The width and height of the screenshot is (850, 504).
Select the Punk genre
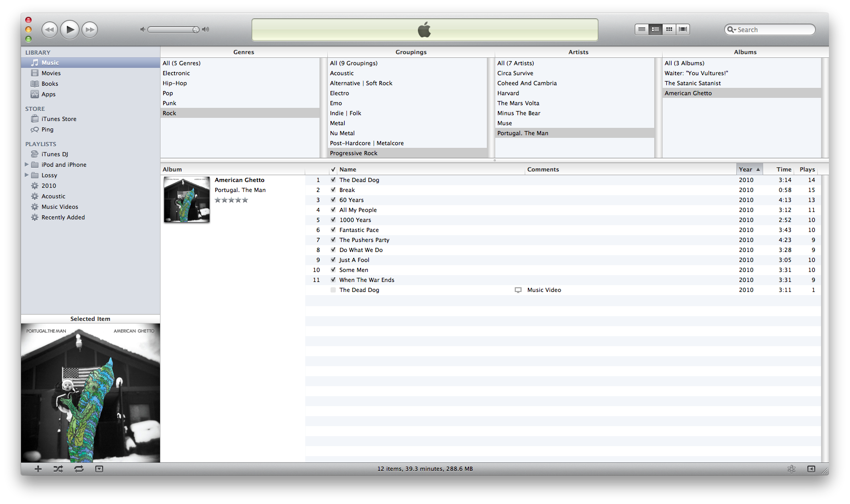pos(240,103)
